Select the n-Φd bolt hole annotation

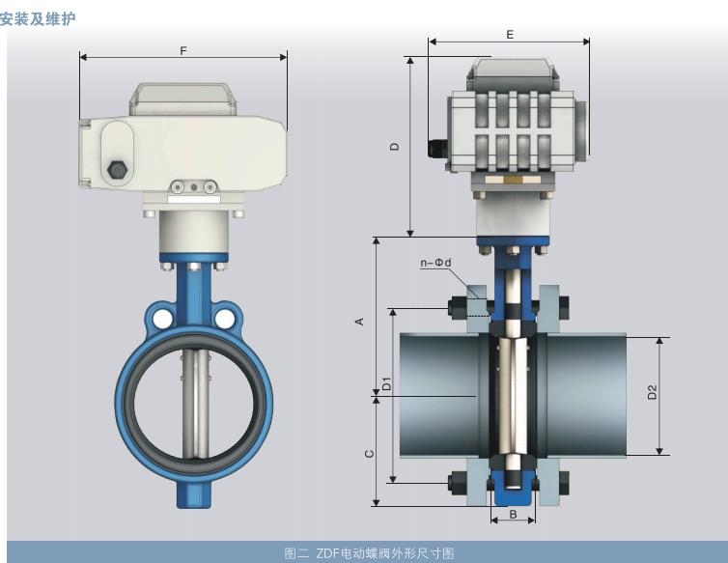click(x=436, y=263)
